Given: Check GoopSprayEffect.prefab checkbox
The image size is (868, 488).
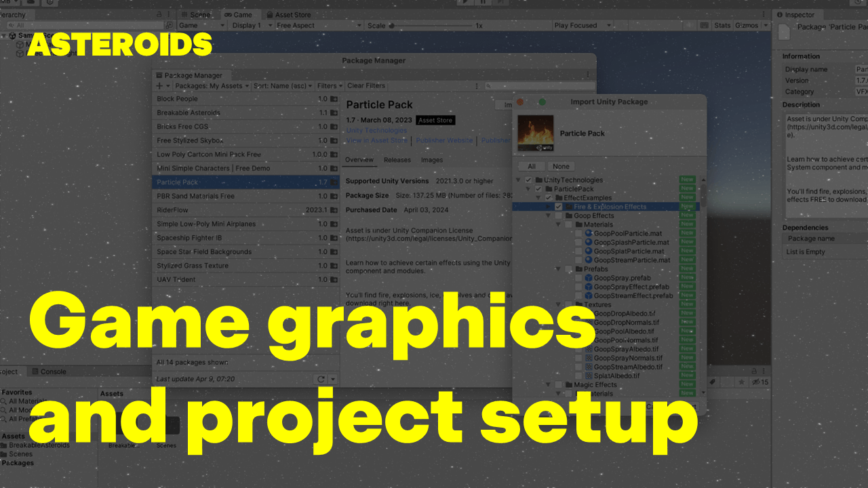Looking at the screenshot, I should point(578,287).
